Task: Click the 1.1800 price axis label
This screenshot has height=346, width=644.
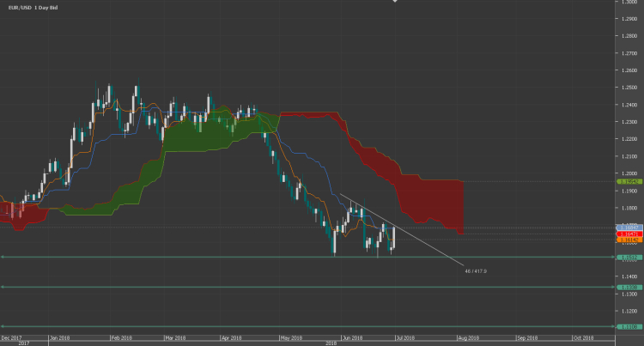Action: [x=629, y=208]
